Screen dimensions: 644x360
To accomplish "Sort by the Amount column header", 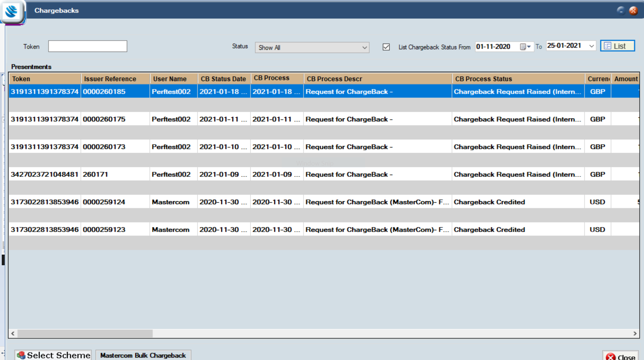I will 626,79.
